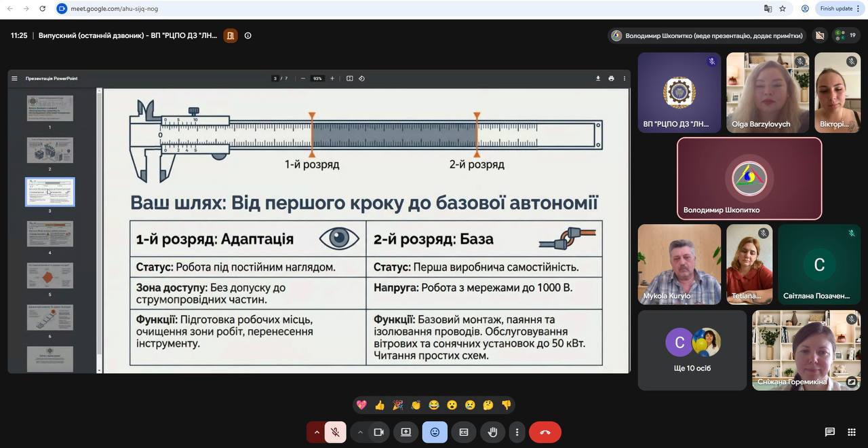The height and width of the screenshot is (448, 868).
Task: Select slide 4 thumbnail
Action: click(50, 234)
